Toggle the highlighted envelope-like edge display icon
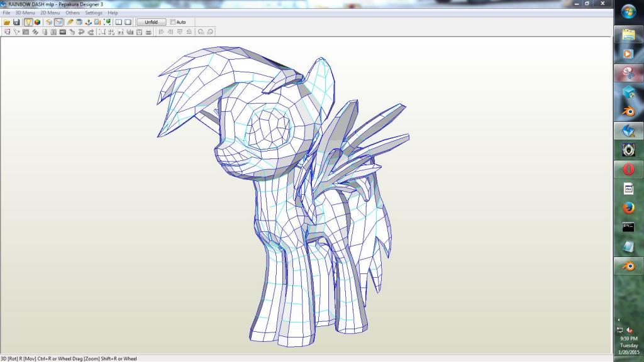 58,22
